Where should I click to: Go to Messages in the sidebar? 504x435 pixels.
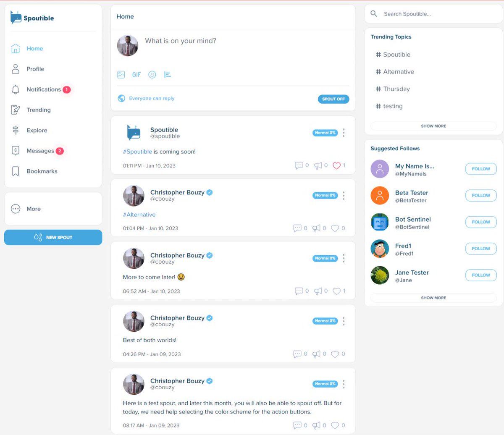pyautogui.click(x=40, y=151)
